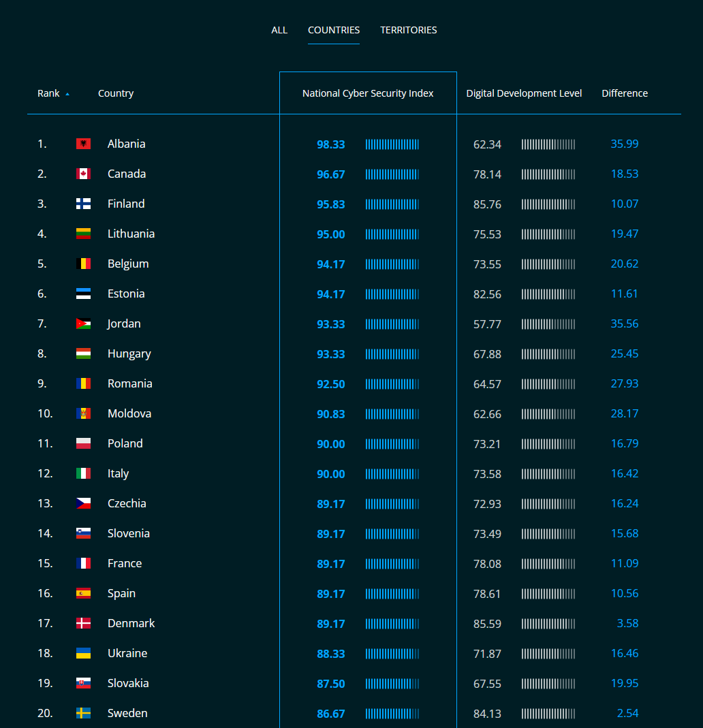Click the Ukraine flag icon

[x=83, y=653]
